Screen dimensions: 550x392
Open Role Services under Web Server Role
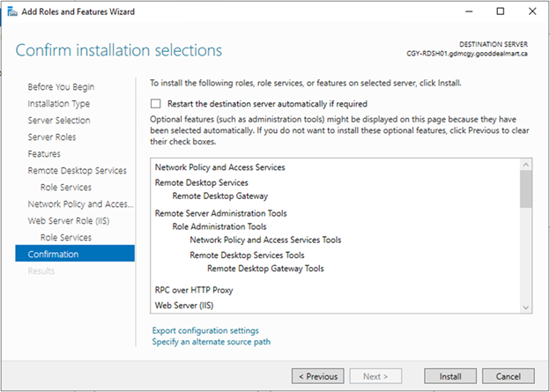(x=66, y=237)
